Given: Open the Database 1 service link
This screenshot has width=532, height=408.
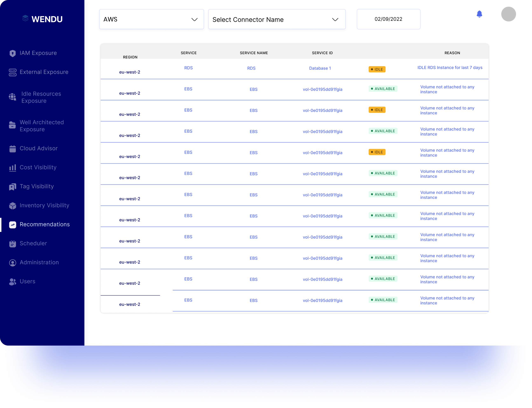Looking at the screenshot, I should [x=320, y=68].
